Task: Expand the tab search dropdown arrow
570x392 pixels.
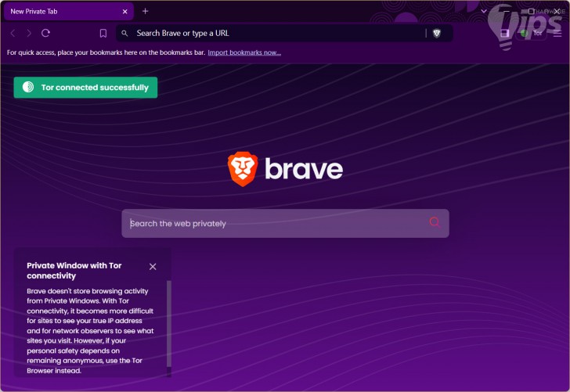Action: 484,11
